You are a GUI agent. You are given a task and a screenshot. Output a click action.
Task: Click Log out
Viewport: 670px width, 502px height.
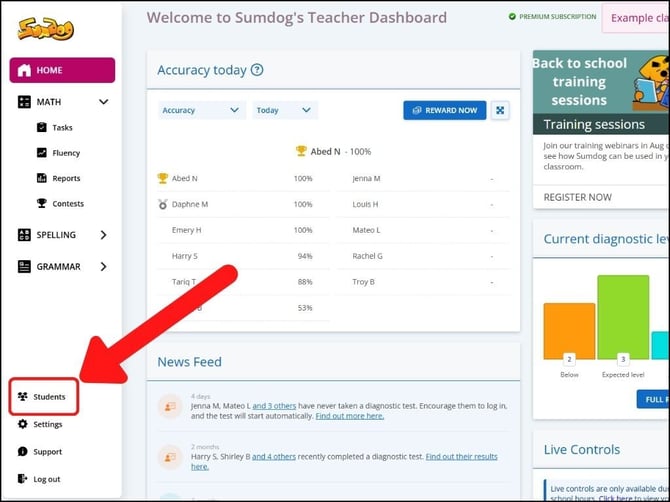tap(47, 479)
